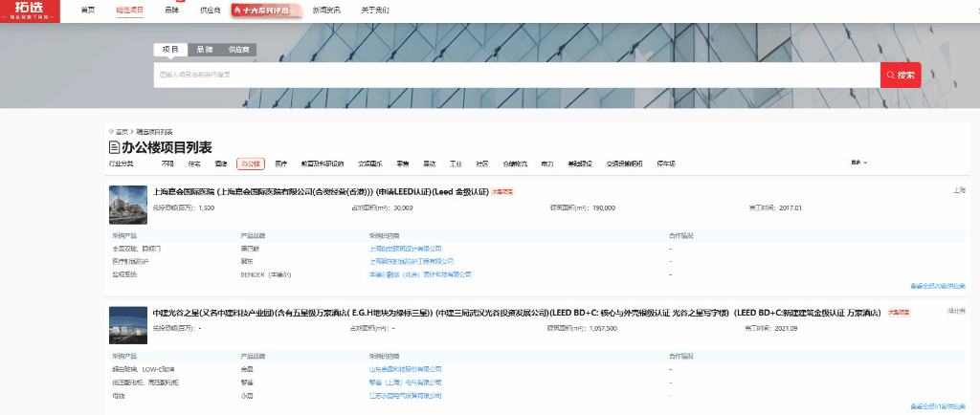This screenshot has width=980, height=415.
Task: Expand all products link for first project
Action: click(x=937, y=285)
